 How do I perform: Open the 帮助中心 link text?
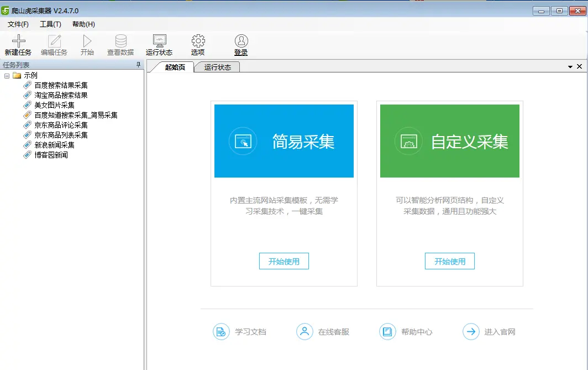pos(417,332)
